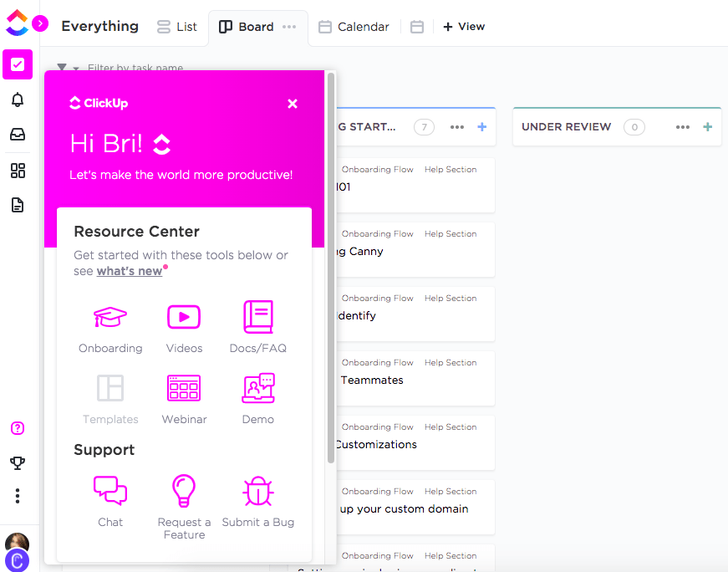
Task: Click the help panel vertical scrollbar
Action: point(331,268)
